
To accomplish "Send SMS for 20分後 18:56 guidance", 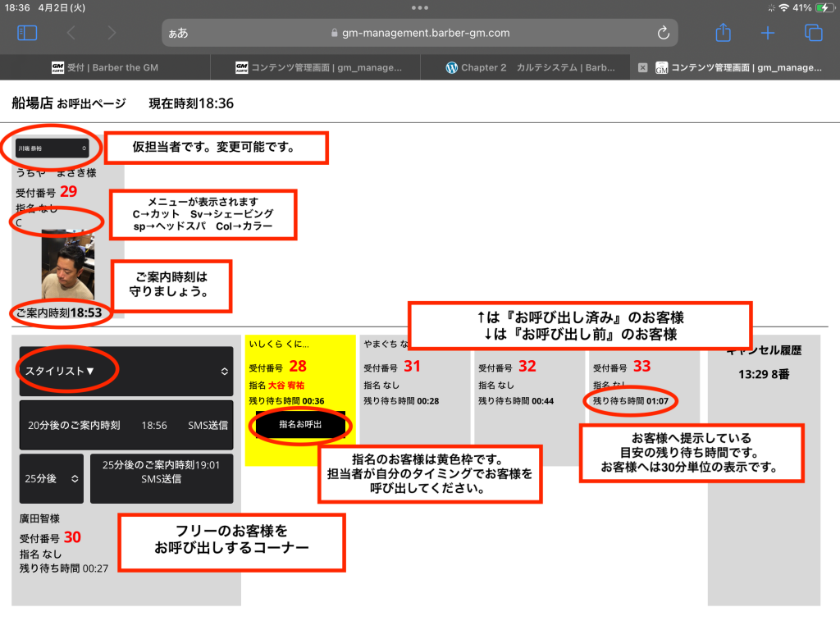I will (x=126, y=425).
